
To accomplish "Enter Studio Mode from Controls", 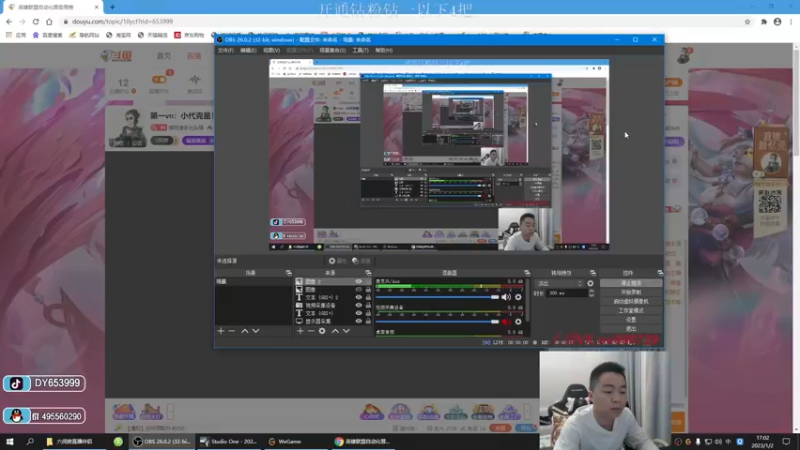I will 631,311.
